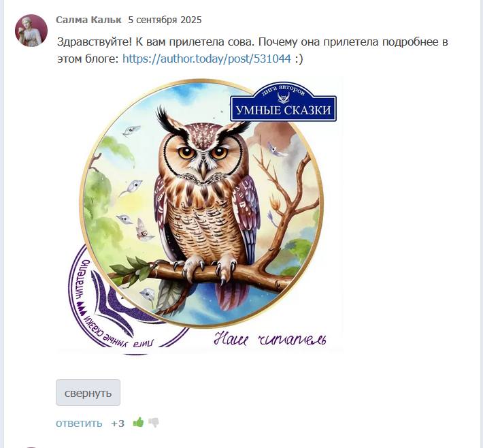This screenshot has height=448, width=483.
Task: Reply to the comment via 'ответить'
Action: click(79, 423)
